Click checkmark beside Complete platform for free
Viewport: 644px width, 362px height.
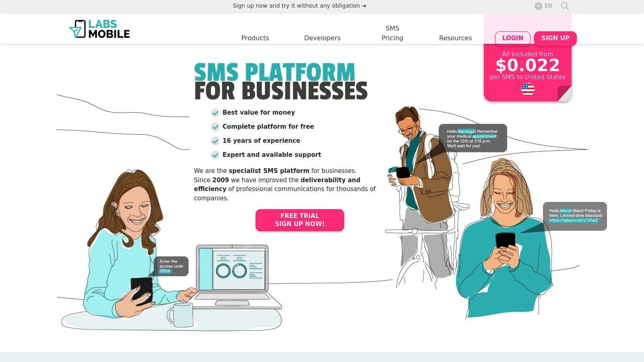pos(215,127)
